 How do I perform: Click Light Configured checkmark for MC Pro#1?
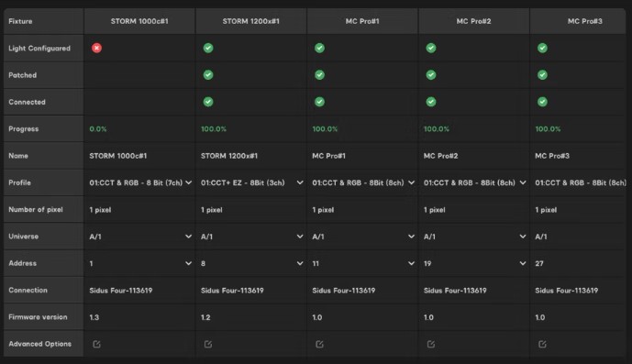pyautogui.click(x=319, y=48)
